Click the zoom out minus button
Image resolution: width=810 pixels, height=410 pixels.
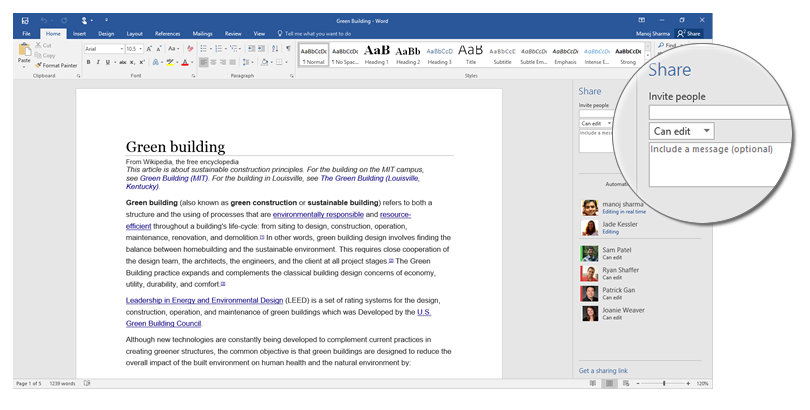pyautogui.click(x=638, y=384)
